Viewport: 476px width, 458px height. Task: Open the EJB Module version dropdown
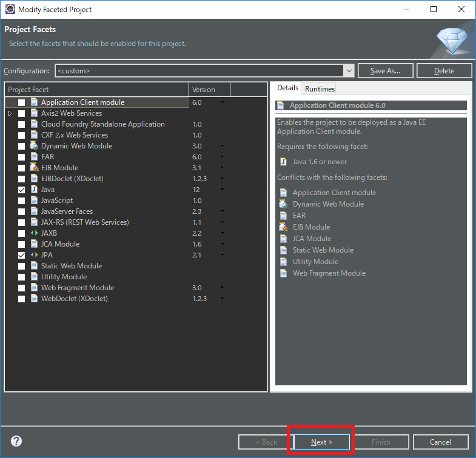222,168
